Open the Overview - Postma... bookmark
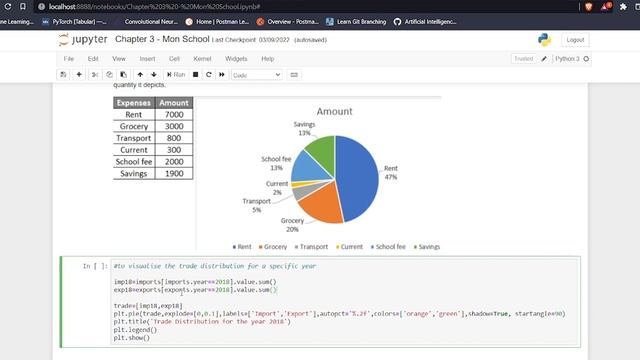This screenshot has width=640, height=360. pyautogui.click(x=287, y=22)
